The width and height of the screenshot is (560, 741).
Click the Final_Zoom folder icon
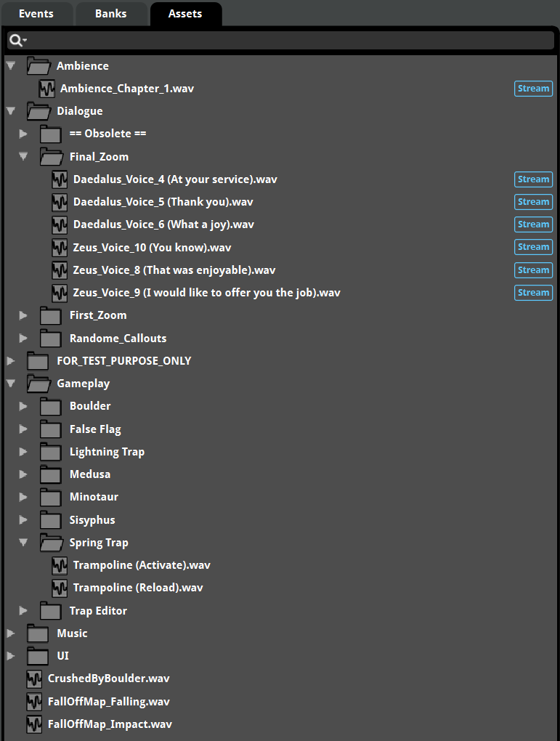click(x=52, y=156)
